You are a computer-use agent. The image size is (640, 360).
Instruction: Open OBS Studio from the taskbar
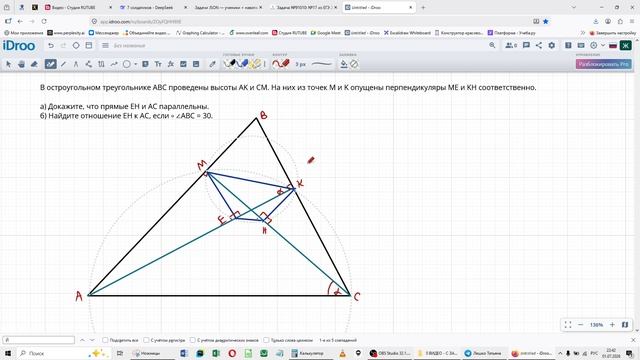pyautogui.click(x=391, y=353)
